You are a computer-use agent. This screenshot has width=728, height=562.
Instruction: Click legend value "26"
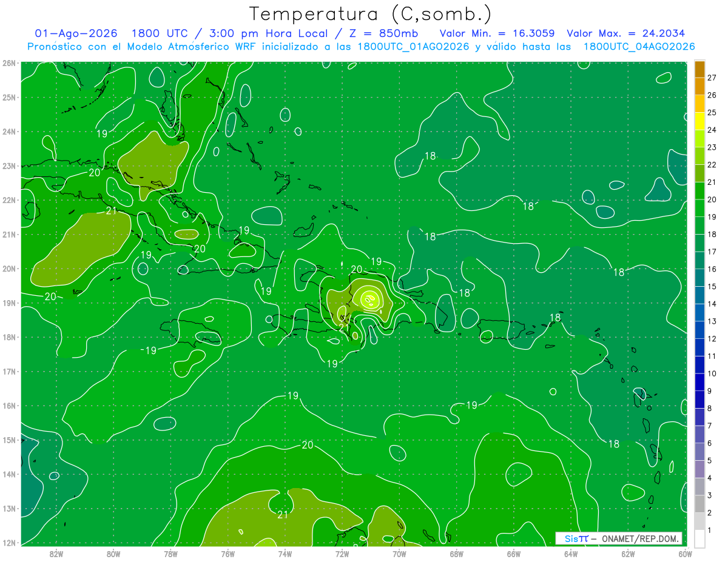tap(712, 95)
